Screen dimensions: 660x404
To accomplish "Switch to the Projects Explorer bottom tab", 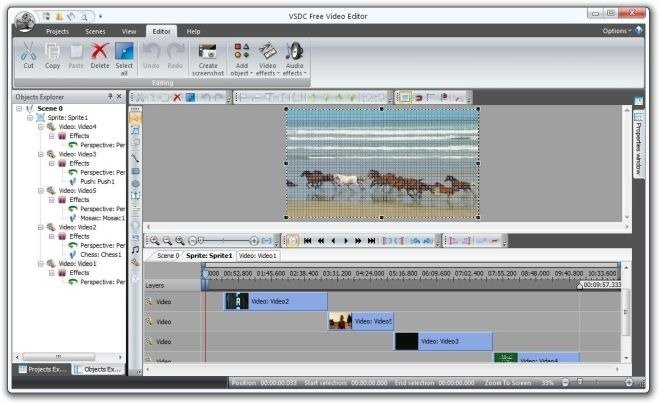I will (41, 369).
